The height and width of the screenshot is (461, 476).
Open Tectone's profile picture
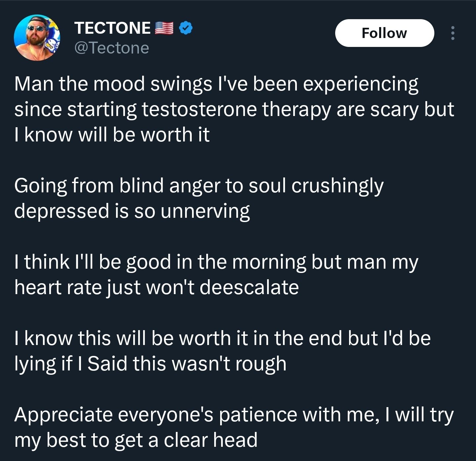point(37,38)
